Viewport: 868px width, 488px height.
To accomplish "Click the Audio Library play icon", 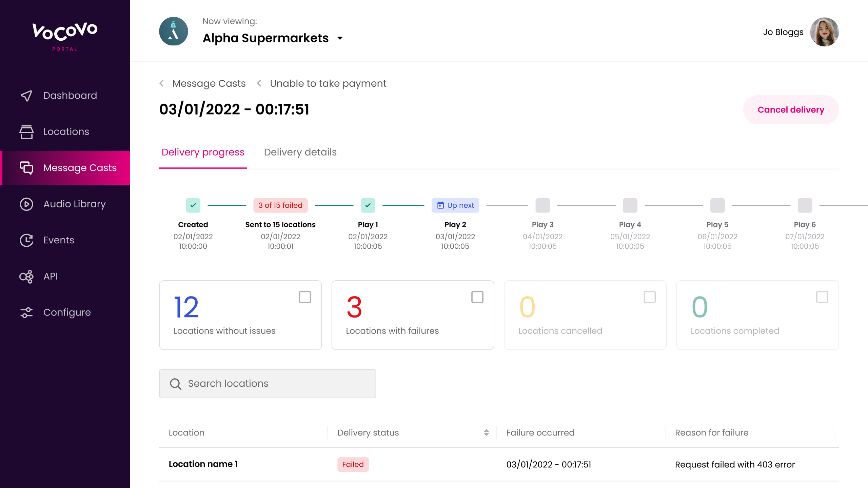I will pyautogui.click(x=26, y=204).
